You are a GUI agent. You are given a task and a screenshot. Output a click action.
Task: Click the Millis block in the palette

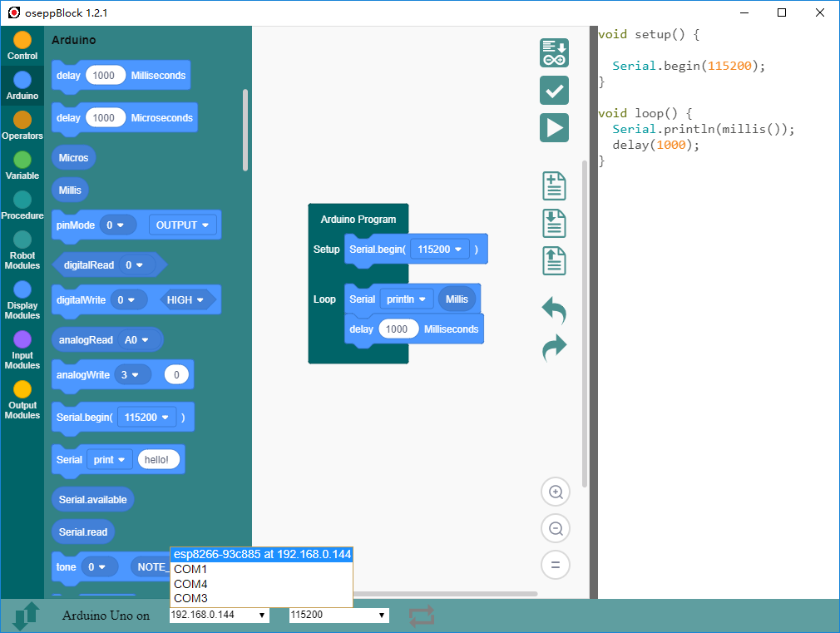click(x=70, y=190)
